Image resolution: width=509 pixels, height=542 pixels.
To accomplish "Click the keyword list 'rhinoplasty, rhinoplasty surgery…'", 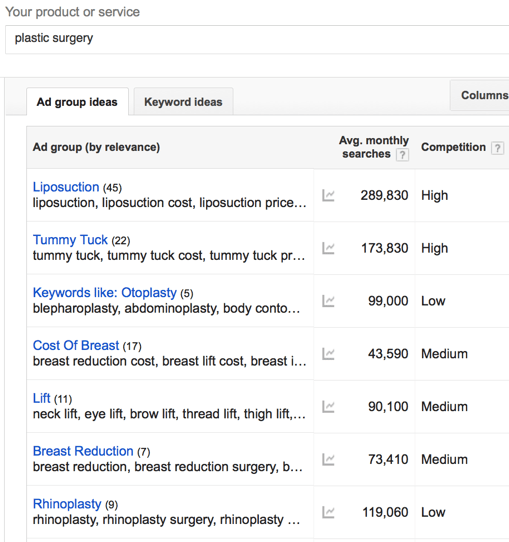I will click(x=166, y=520).
